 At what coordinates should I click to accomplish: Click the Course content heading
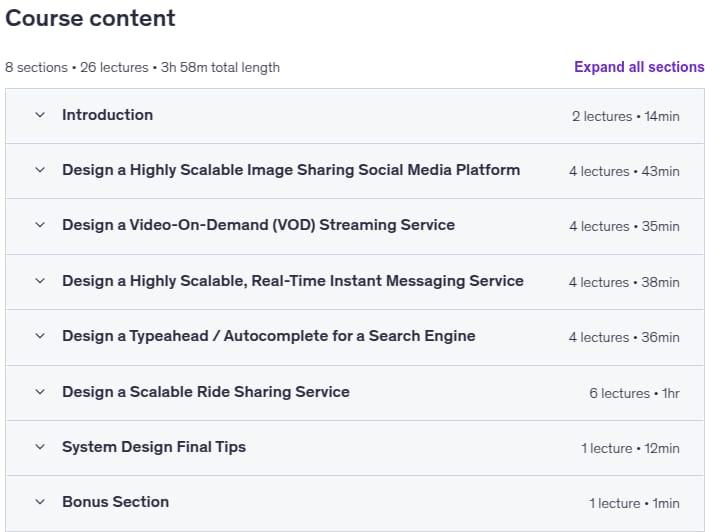click(x=90, y=18)
